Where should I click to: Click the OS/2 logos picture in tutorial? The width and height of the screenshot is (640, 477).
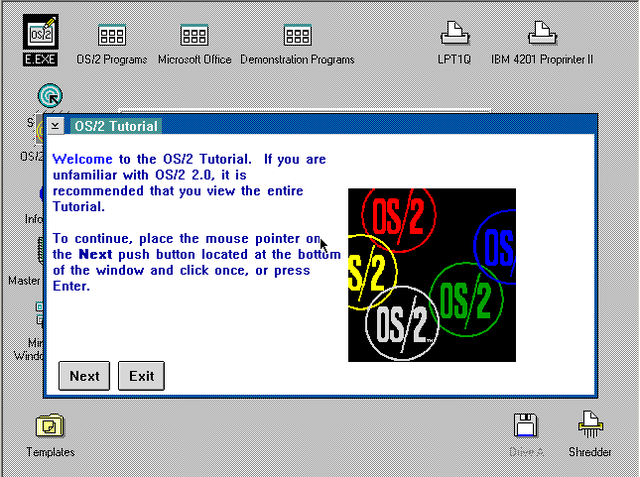point(432,275)
